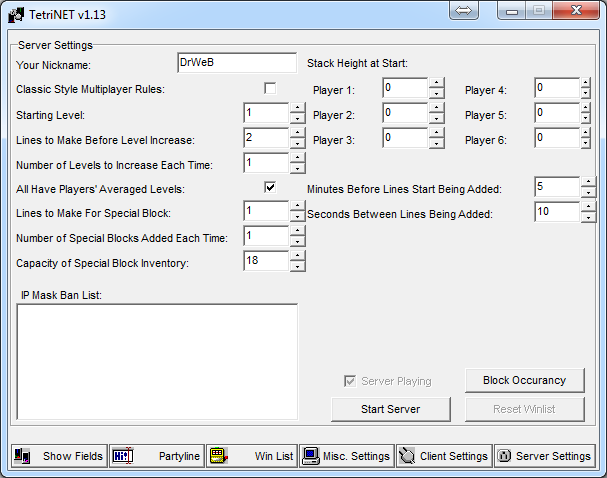Decrease Player 1 stack height
This screenshot has width=607, height=478.
(436, 93)
